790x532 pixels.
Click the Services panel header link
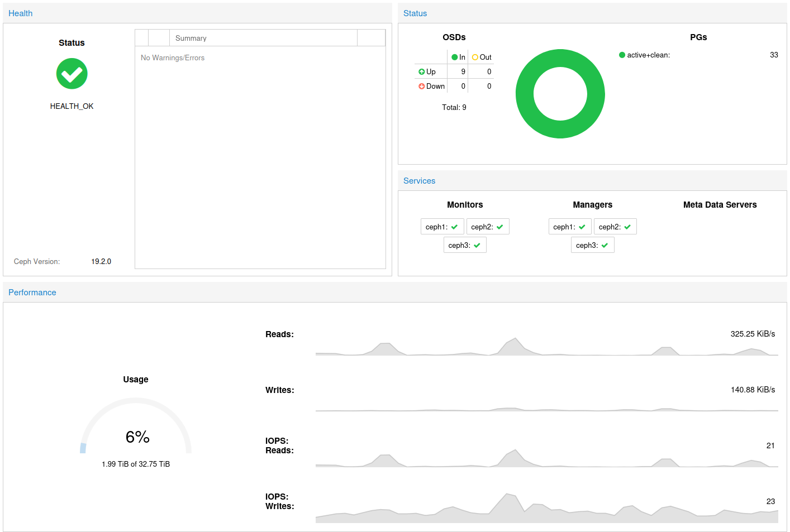[x=419, y=180]
